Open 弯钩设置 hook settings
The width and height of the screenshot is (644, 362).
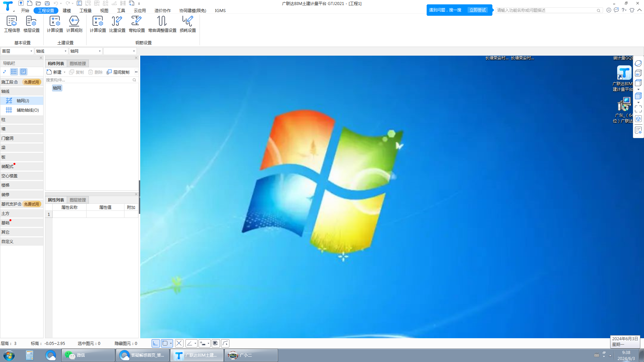coord(137,24)
